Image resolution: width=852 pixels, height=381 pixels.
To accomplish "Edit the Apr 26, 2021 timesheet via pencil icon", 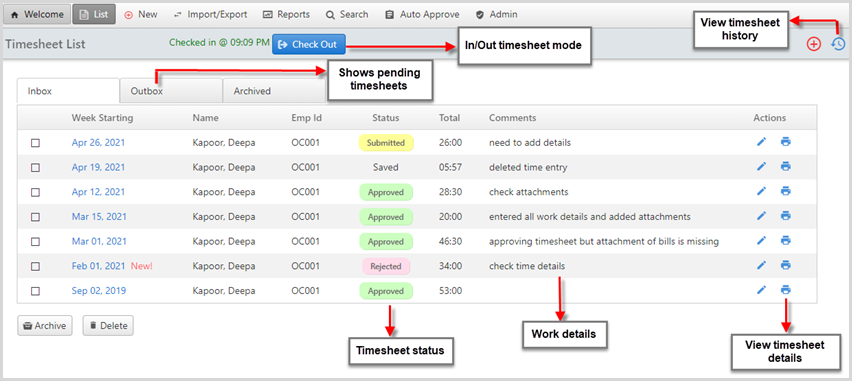I will coord(761,142).
